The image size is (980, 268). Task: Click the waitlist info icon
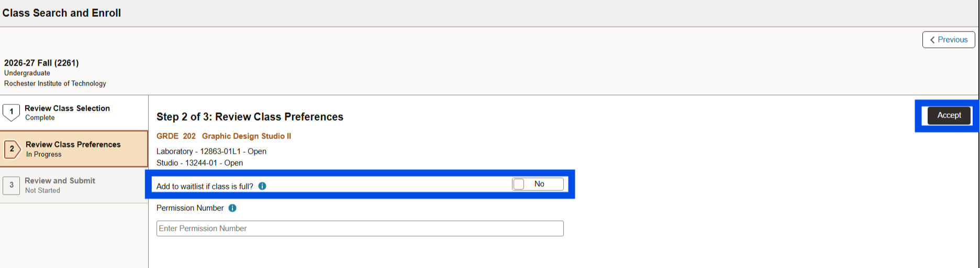(x=262, y=186)
